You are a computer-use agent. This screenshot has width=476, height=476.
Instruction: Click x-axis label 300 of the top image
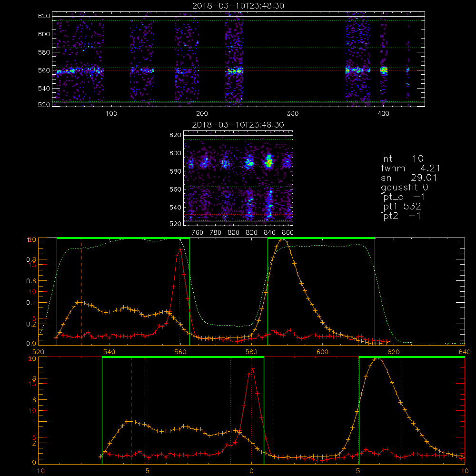pos(293,114)
